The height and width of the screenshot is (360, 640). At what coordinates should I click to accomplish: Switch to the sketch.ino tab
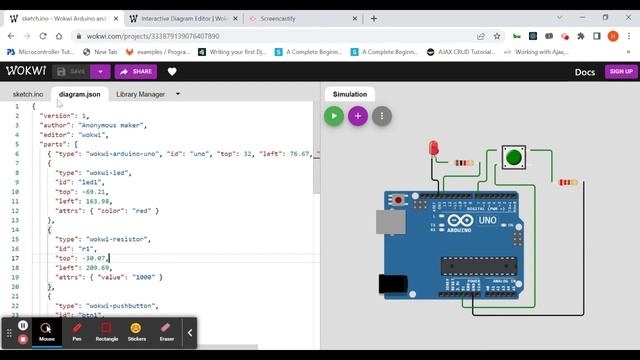coord(28,94)
